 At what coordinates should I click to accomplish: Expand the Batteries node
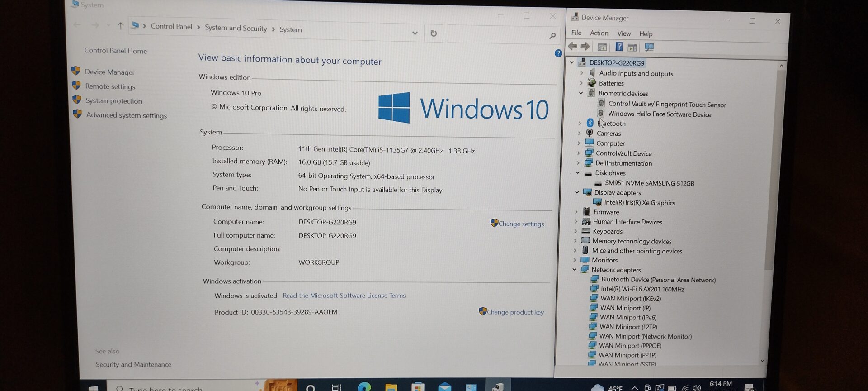pyautogui.click(x=581, y=83)
